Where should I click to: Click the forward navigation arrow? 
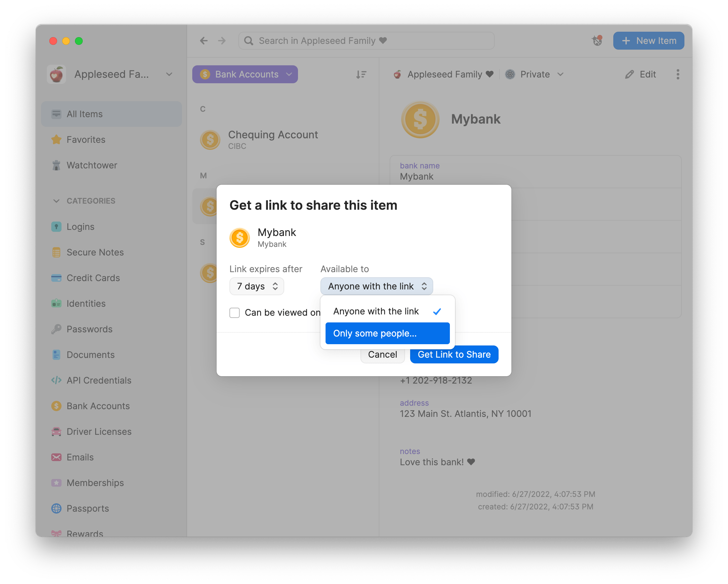pos(222,41)
